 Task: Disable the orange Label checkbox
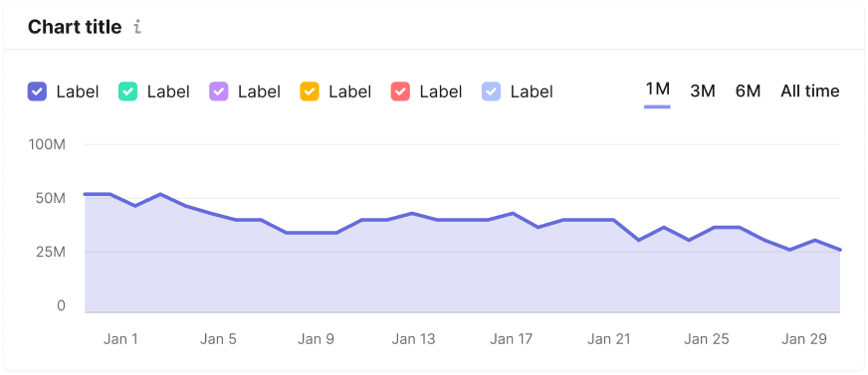coord(309,92)
